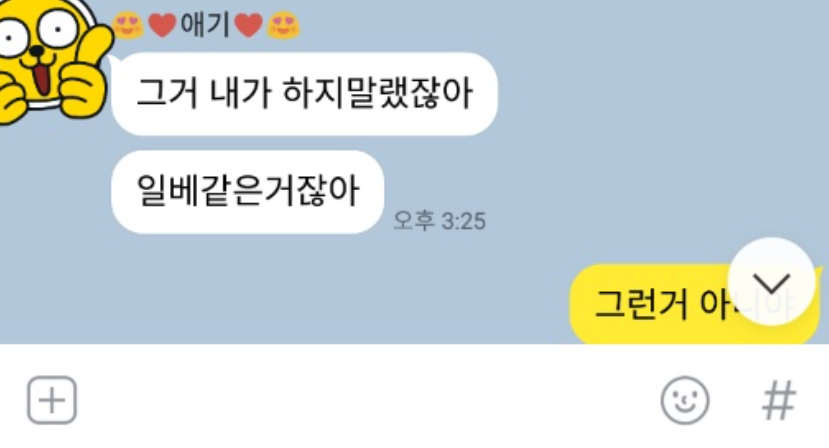Viewport: 829px width, 448px height.
Task: Select the "일베같은거잖아" message bubble
Action: (x=247, y=191)
